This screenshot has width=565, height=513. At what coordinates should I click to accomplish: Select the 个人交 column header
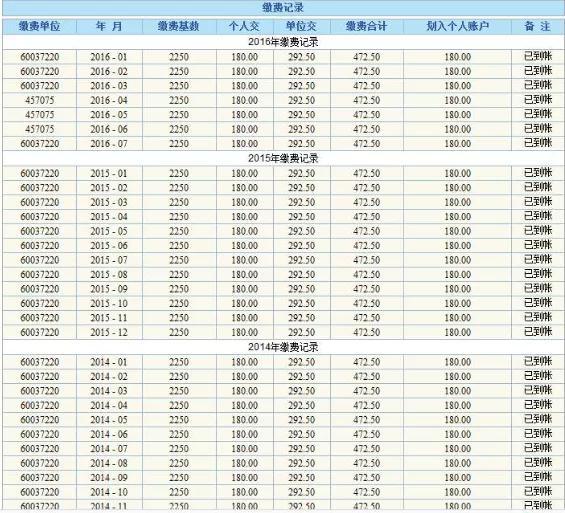pos(244,26)
